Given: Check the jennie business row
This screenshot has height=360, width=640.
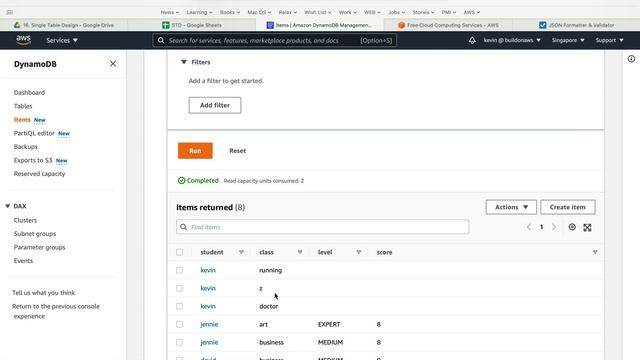Looking at the screenshot, I should click(180, 342).
